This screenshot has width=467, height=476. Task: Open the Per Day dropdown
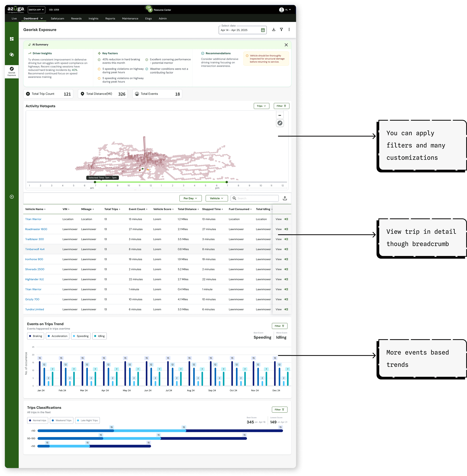[x=190, y=198]
